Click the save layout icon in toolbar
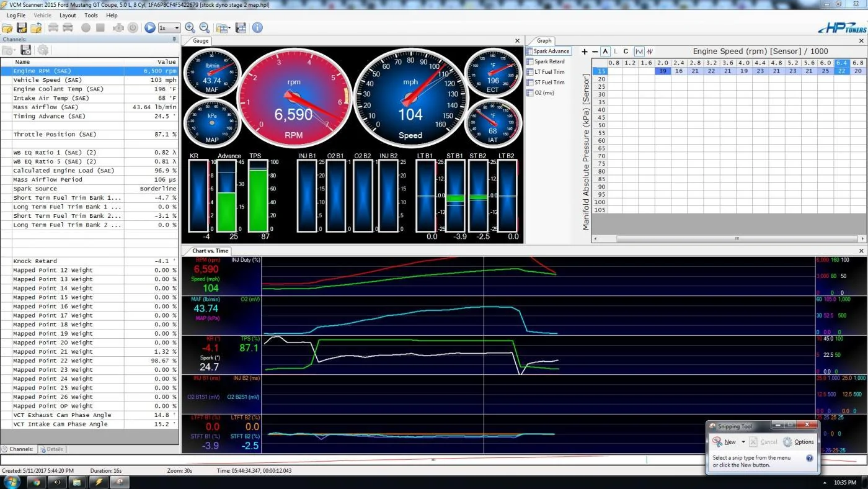Viewport: 868px width, 489px height. [241, 28]
